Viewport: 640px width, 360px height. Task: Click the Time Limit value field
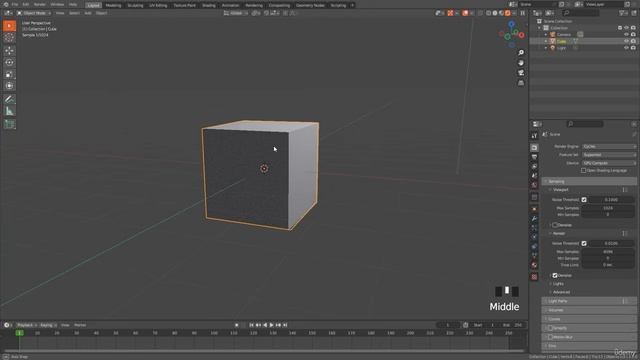(x=608, y=265)
